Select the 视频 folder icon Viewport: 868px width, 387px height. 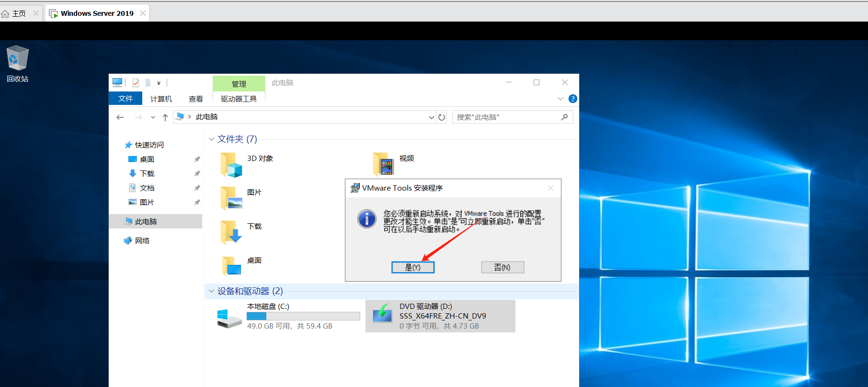(x=383, y=164)
